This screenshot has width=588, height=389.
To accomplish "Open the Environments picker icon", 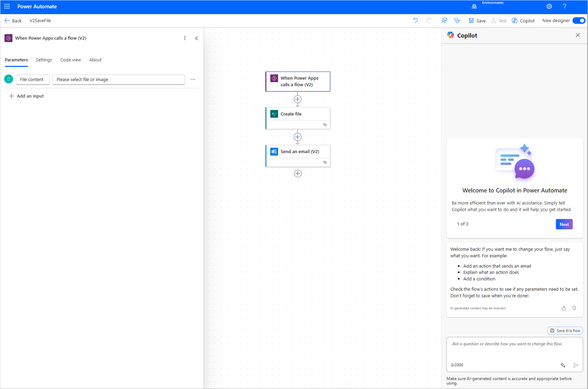I will pos(474,7).
